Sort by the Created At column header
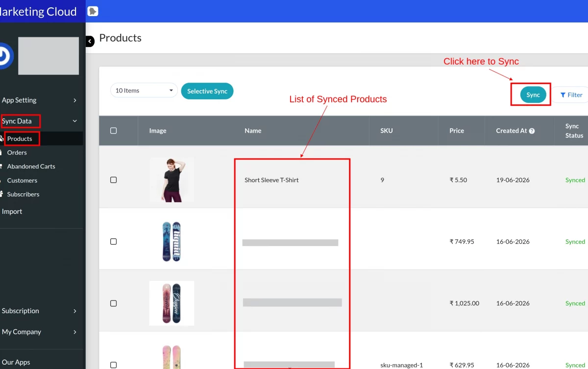This screenshot has width=588, height=369. [512, 131]
